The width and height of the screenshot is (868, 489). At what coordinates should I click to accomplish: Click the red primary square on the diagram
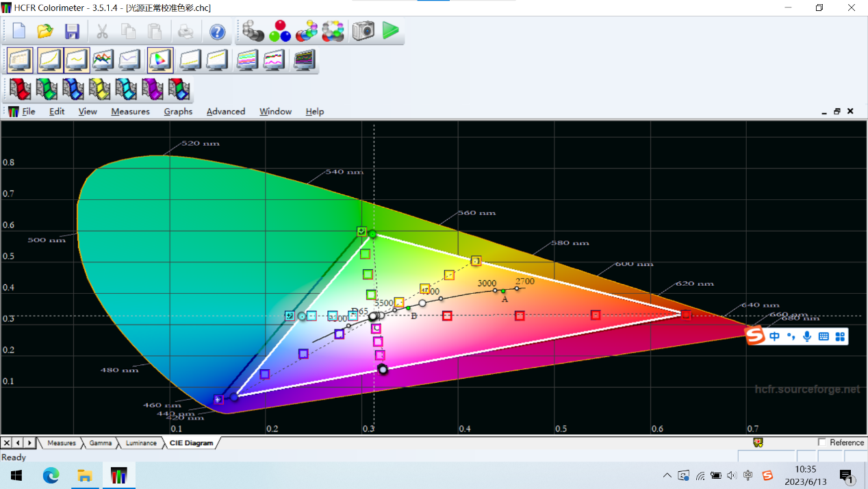click(686, 314)
